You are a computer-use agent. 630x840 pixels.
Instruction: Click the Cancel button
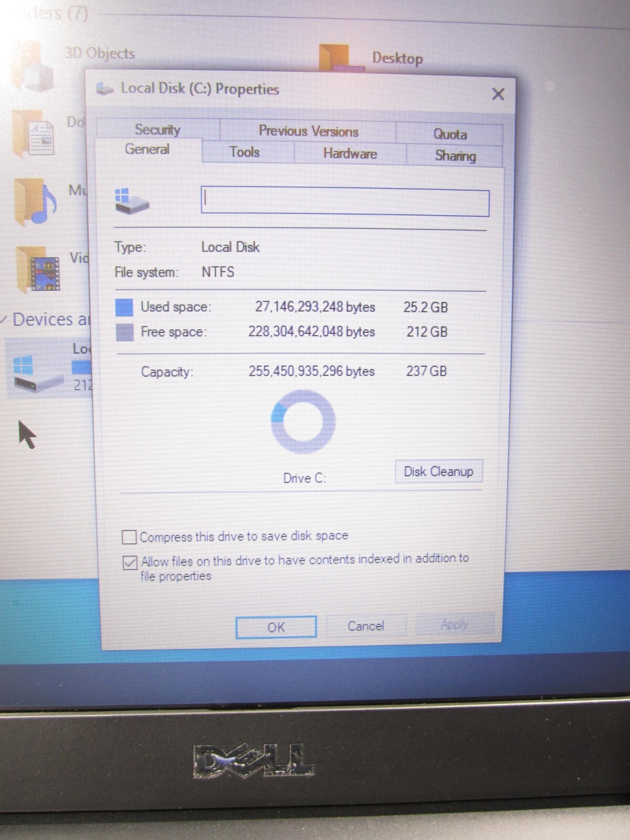point(366,626)
